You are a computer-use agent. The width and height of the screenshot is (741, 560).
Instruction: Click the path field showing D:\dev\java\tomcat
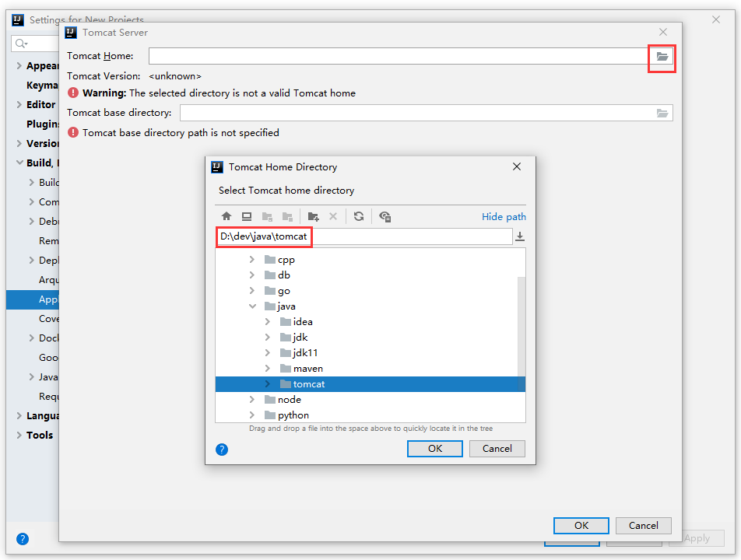tap(364, 236)
